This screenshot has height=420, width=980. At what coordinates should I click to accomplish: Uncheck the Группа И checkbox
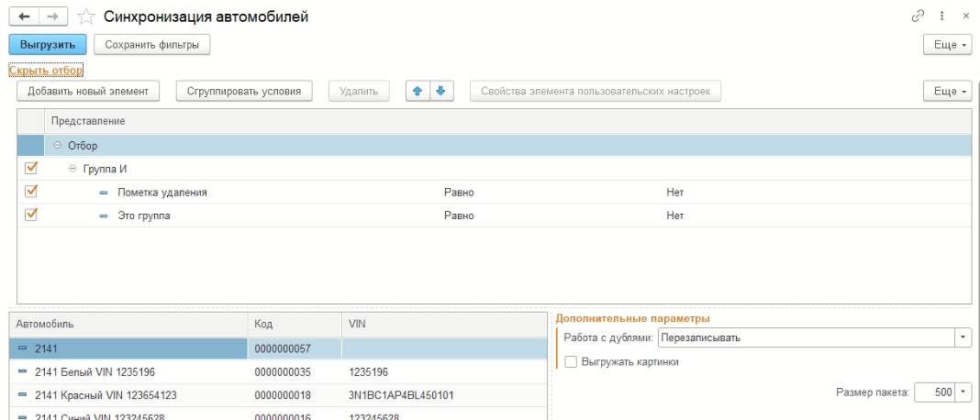[x=30, y=169]
